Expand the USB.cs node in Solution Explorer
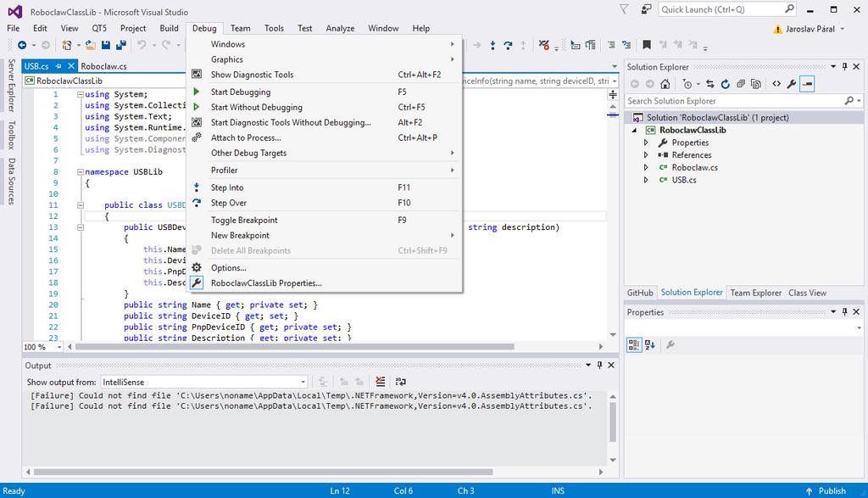This screenshot has width=868, height=498. point(646,180)
